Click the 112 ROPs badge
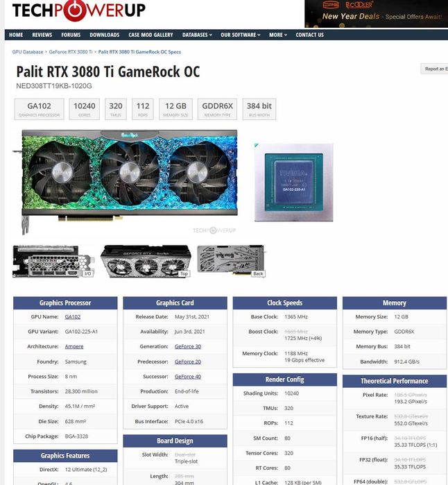Viewport: 448px width, 485px height. point(143,109)
